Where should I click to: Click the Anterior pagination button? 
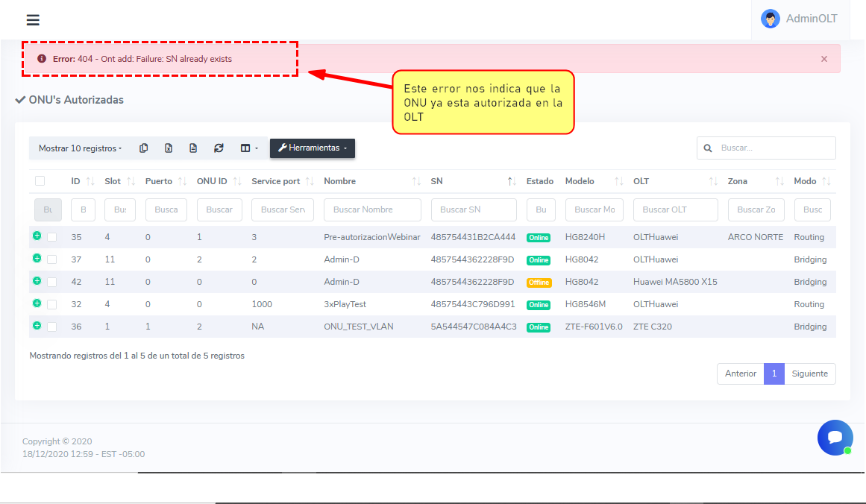pyautogui.click(x=740, y=374)
